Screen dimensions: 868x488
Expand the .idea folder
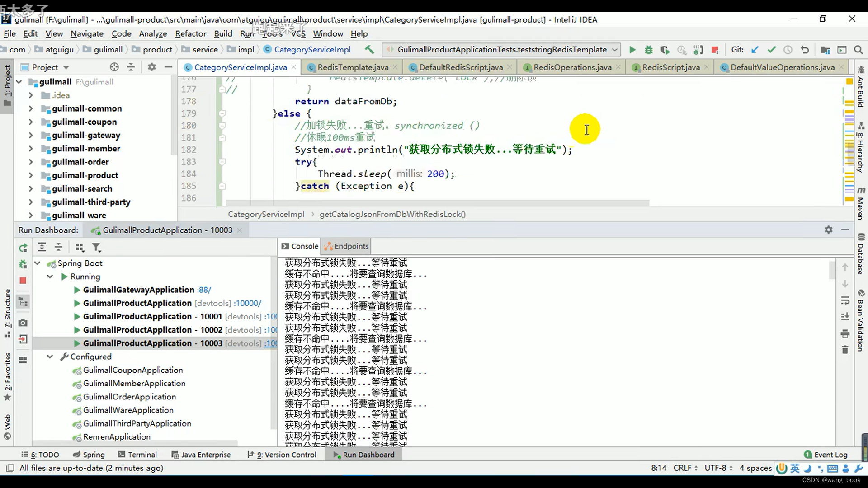(x=30, y=95)
